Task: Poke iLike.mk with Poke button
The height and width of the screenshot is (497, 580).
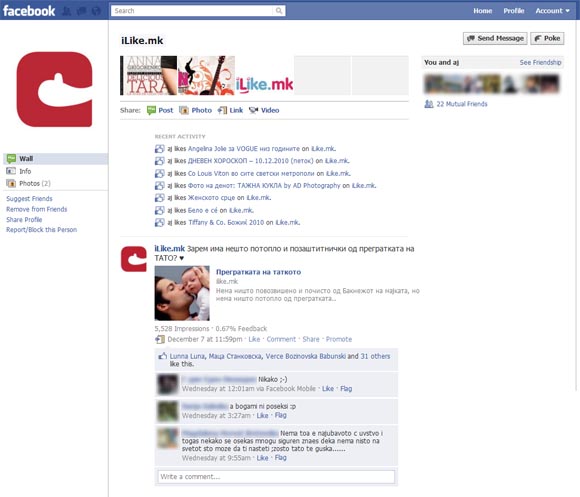Action: click(547, 38)
